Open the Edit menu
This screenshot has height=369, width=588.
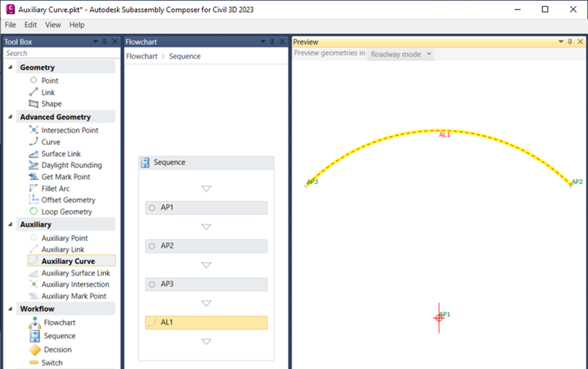(30, 25)
